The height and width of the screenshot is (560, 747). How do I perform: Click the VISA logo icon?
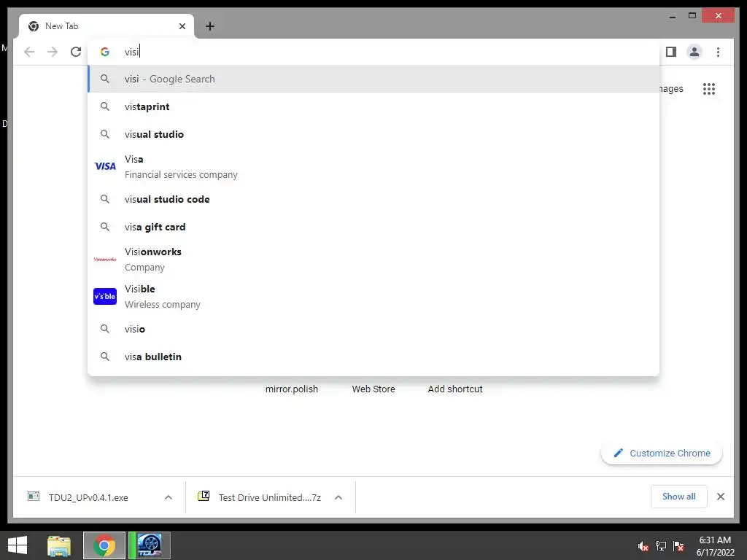[105, 166]
